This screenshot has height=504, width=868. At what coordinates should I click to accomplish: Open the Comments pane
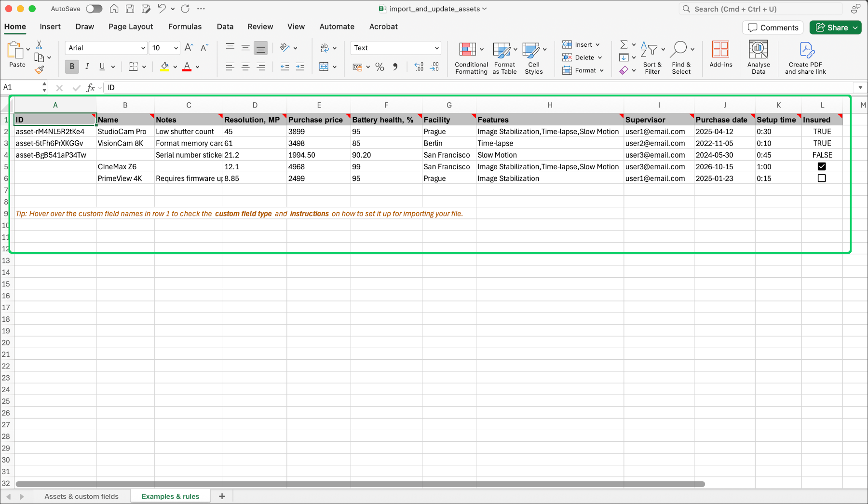pos(773,27)
